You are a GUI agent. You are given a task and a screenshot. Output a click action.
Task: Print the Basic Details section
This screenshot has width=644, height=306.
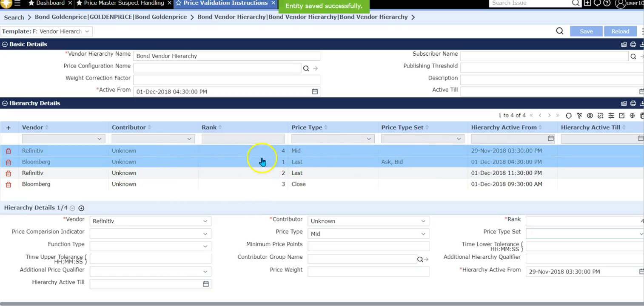[633, 44]
